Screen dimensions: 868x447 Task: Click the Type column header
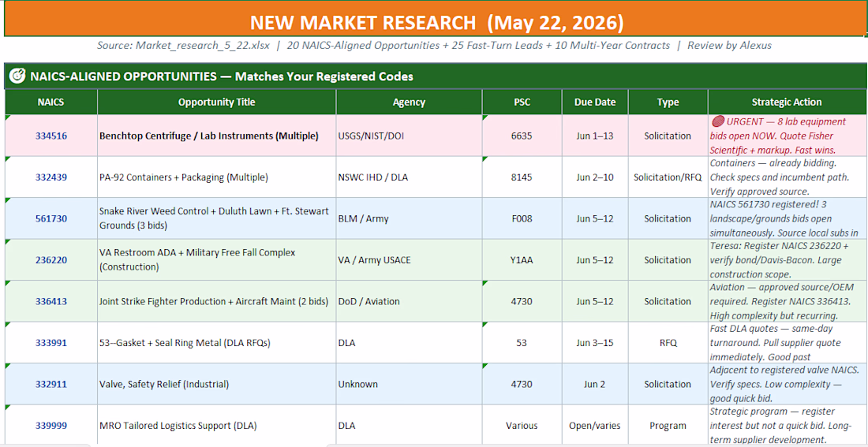pos(668,102)
